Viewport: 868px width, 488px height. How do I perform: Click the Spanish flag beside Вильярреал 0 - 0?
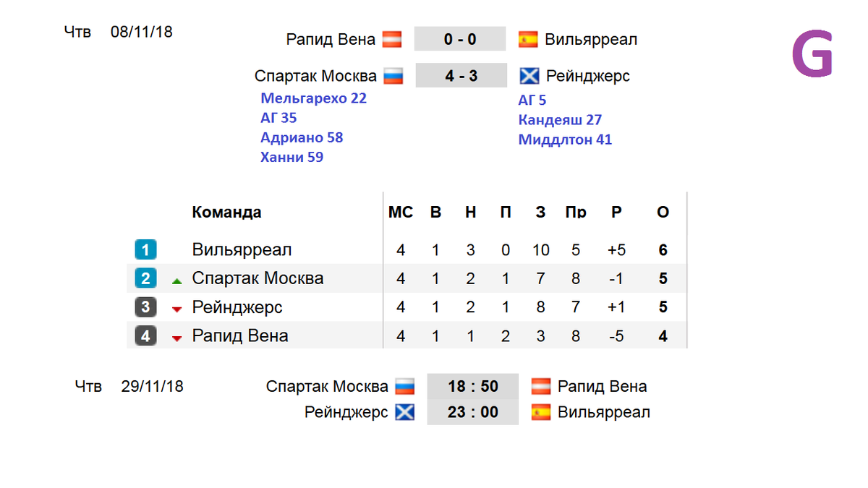coord(528,39)
